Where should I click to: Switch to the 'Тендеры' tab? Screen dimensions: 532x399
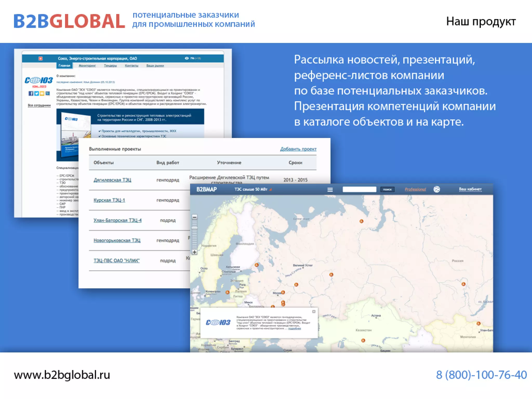click(110, 66)
